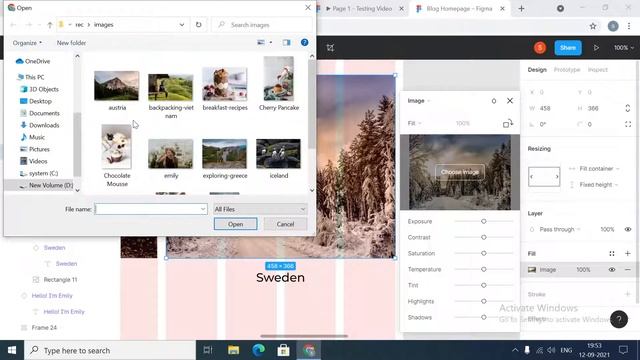
Task: Select the emily image file
Action: pos(171,153)
